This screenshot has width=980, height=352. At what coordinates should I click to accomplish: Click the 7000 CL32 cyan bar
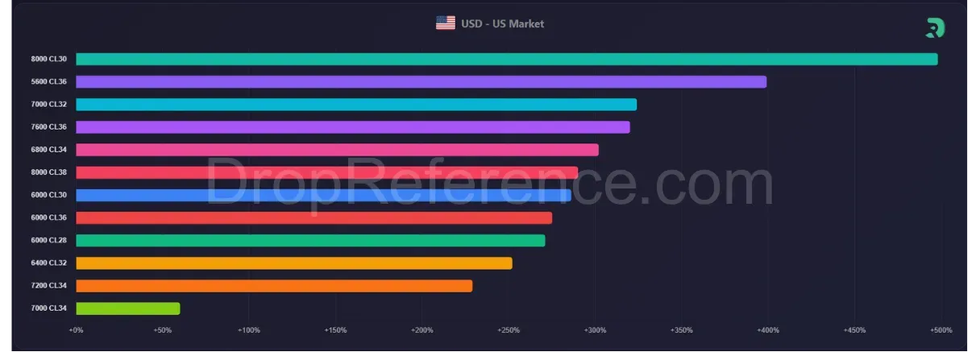[356, 104]
